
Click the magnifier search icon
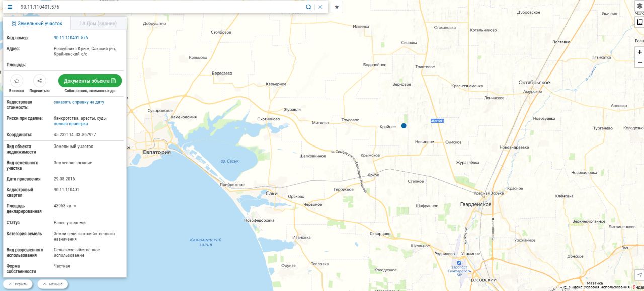coord(308,7)
